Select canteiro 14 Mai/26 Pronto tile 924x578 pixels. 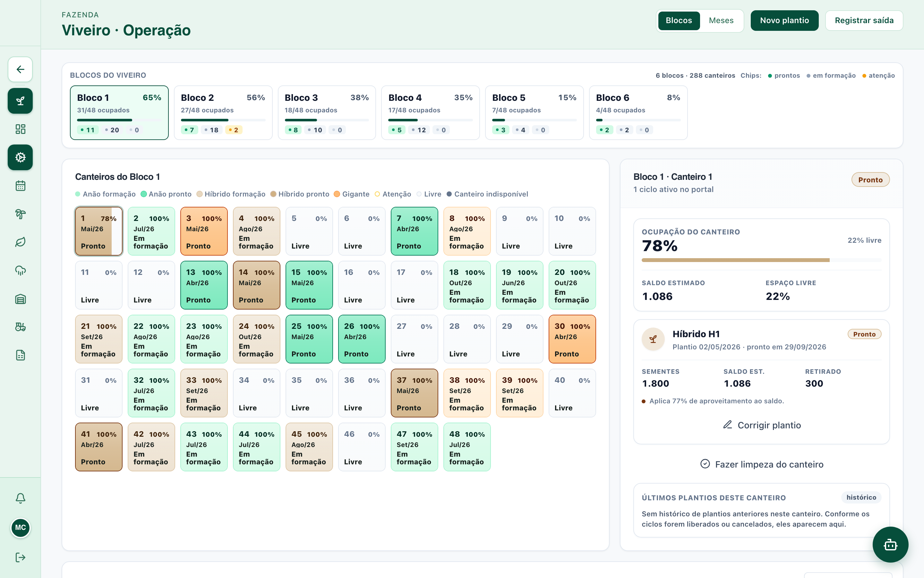pyautogui.click(x=257, y=285)
